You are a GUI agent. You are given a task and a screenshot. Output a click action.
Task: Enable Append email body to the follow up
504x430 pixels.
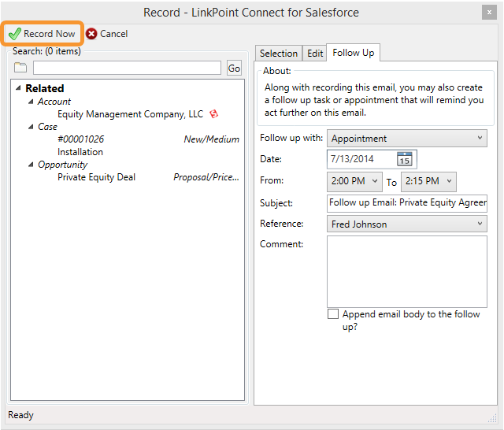(333, 314)
